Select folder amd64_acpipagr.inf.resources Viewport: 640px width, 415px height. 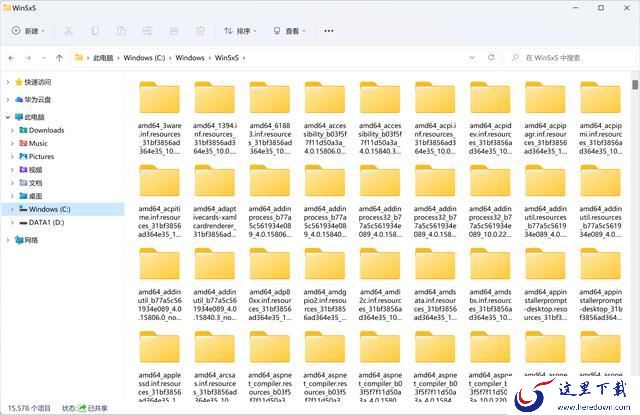coord(545,118)
